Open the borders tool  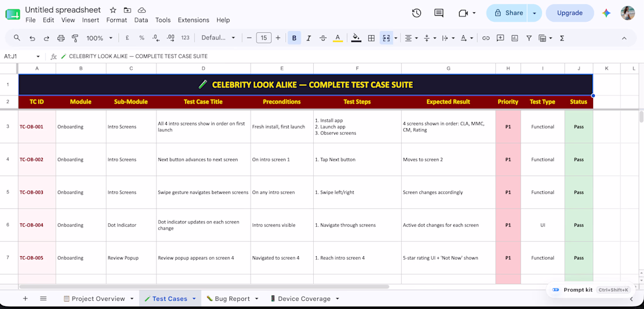tap(371, 38)
